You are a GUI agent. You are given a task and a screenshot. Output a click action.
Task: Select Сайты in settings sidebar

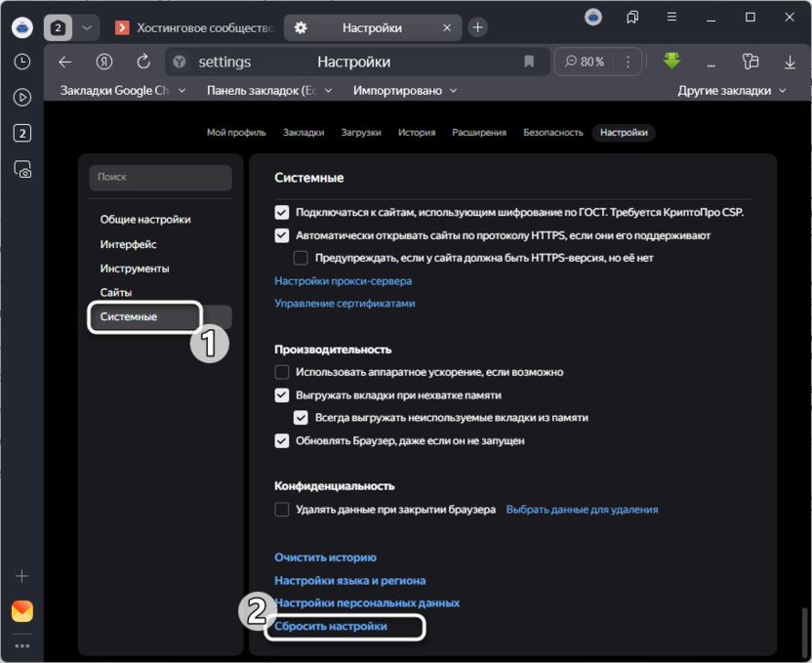pos(116,293)
